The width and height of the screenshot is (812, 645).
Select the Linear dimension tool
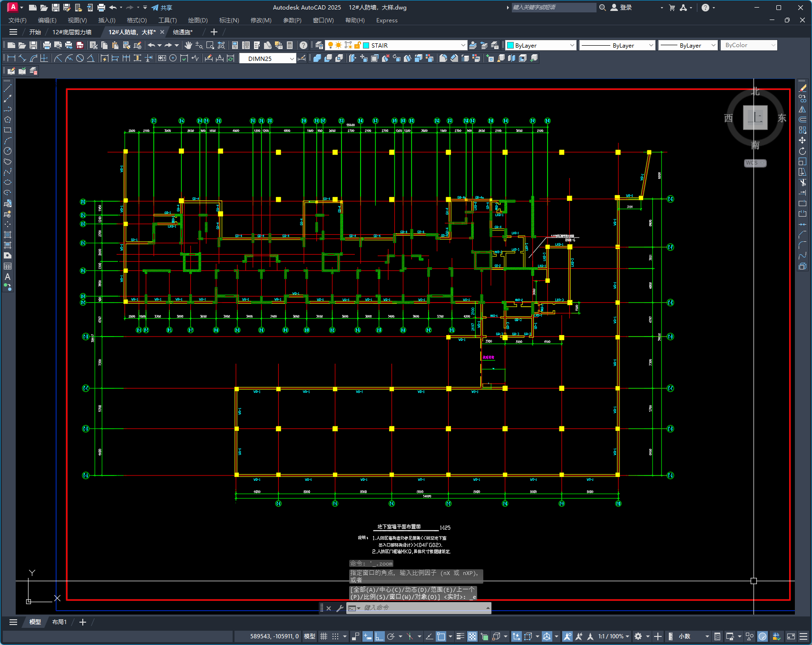point(11,58)
